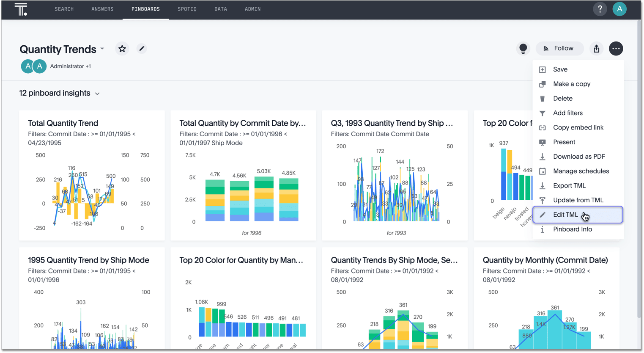Favorite this pinboard with the star icon
Screen dimensions: 644x353
(x=122, y=49)
